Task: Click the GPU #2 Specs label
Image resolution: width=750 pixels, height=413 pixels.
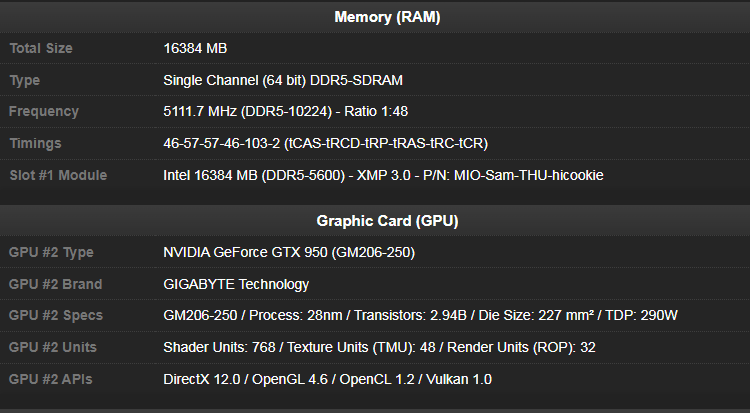Action: [54, 316]
